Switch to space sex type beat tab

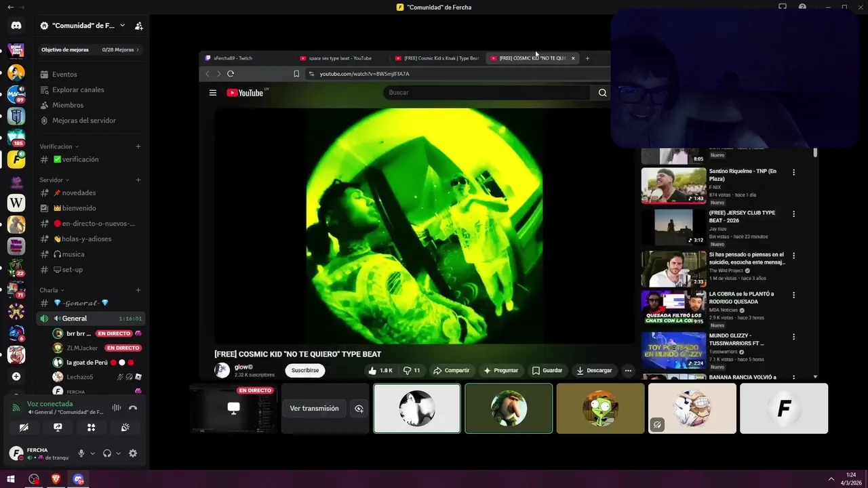tap(340, 58)
